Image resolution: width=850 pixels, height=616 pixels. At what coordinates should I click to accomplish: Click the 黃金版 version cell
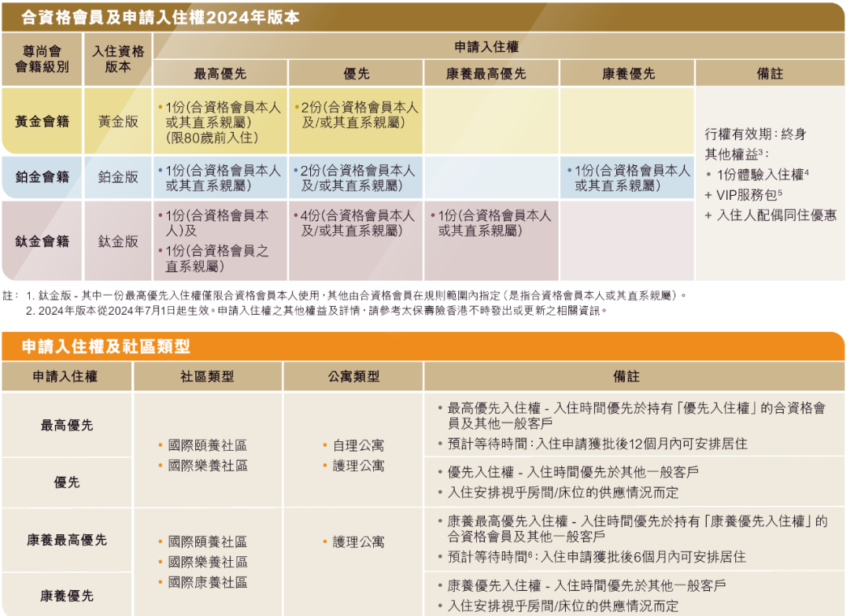(118, 122)
